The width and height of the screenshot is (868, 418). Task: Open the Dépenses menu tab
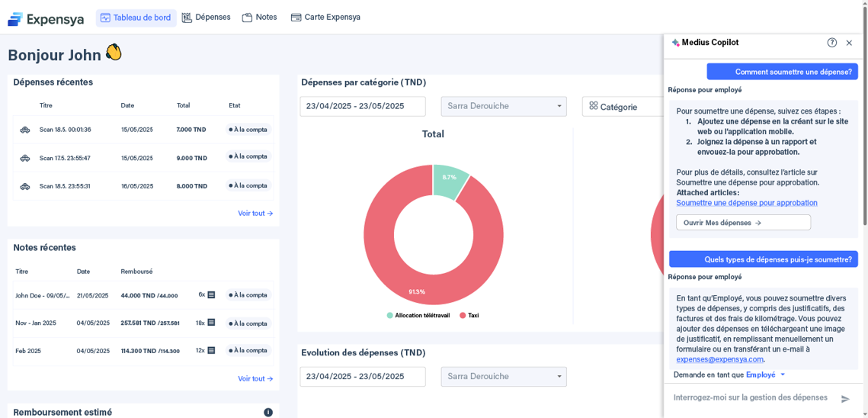tap(206, 18)
